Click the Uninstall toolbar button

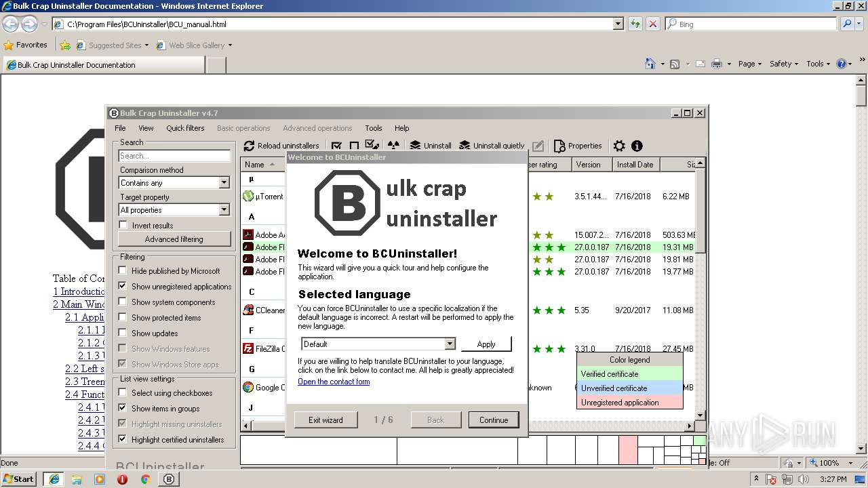(431, 146)
